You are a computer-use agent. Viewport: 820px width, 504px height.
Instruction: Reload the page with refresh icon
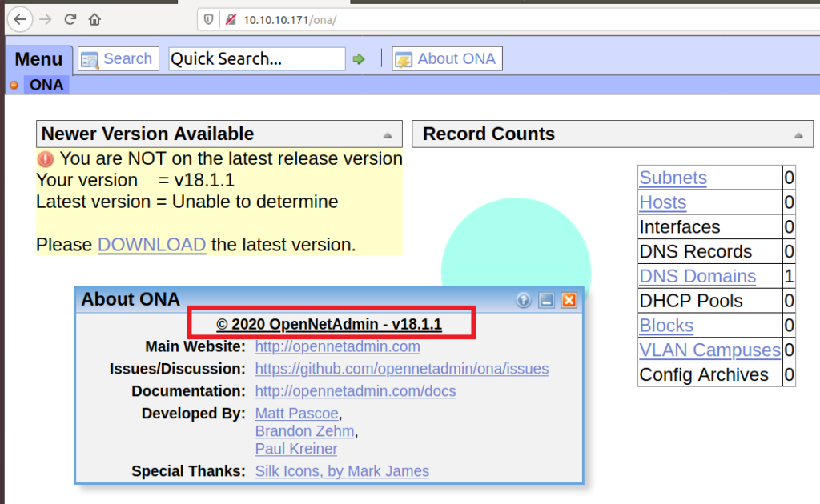click(70, 20)
